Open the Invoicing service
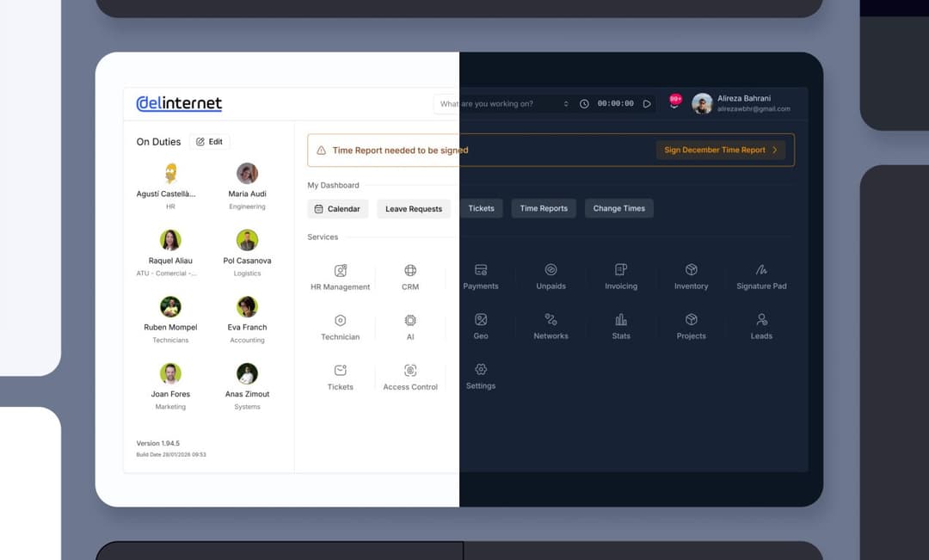The height and width of the screenshot is (560, 929). click(x=621, y=275)
